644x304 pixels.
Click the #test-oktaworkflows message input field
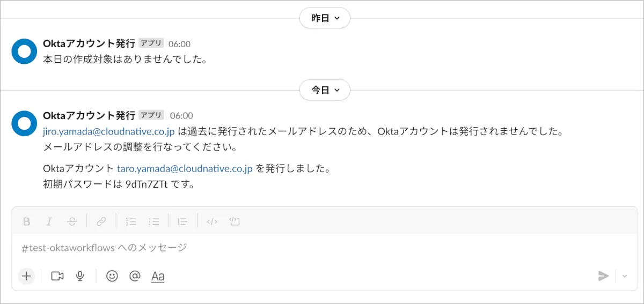pyautogui.click(x=268, y=248)
